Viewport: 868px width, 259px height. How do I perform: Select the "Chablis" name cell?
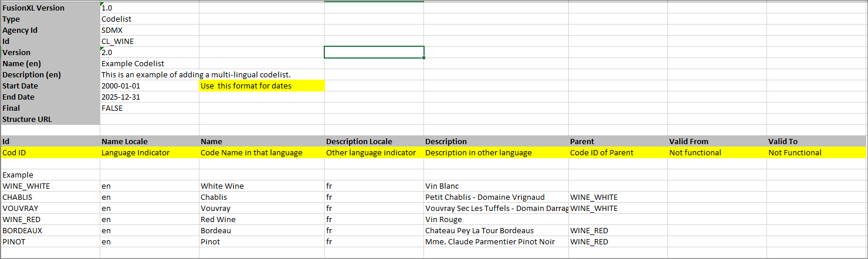coord(262,197)
